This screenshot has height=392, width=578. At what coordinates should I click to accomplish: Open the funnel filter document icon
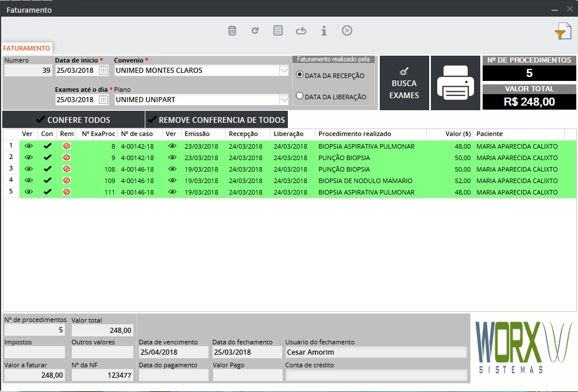click(563, 31)
